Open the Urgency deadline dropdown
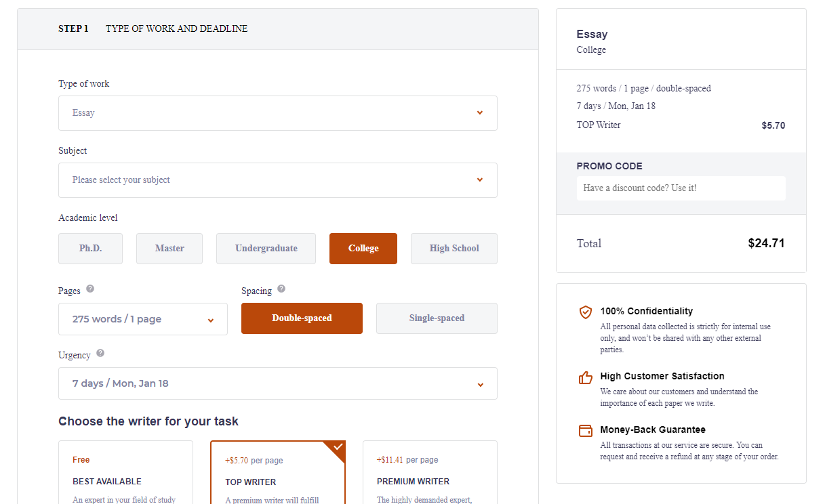The image size is (825, 504). 278,383
